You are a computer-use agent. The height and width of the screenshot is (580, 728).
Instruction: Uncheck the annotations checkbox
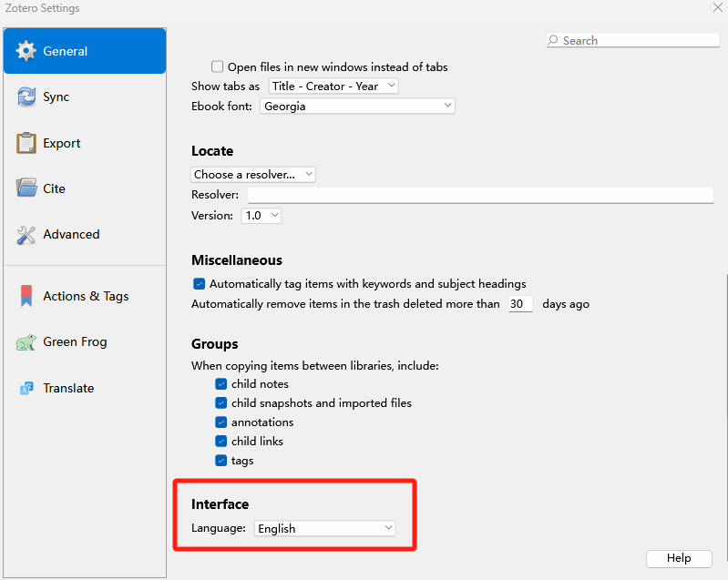[x=221, y=422]
